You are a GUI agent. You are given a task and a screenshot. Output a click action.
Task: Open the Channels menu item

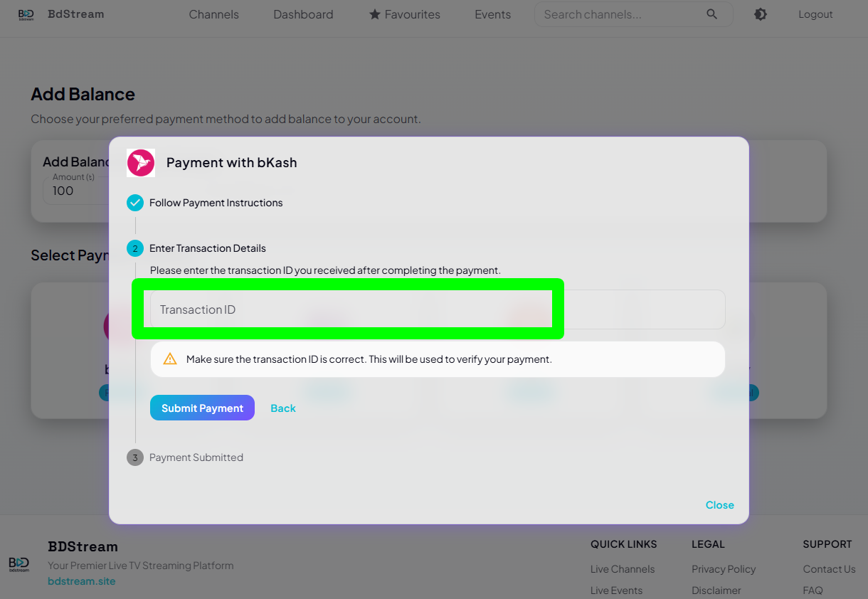click(213, 14)
